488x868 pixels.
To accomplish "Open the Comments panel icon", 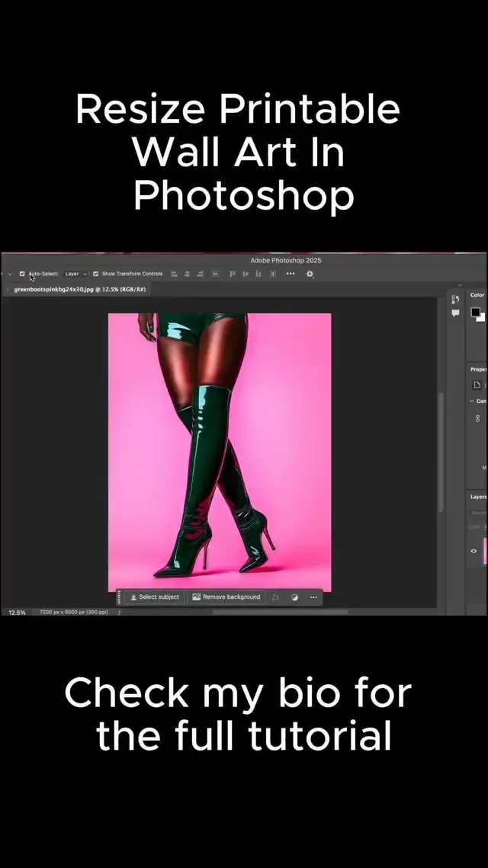I will click(x=455, y=313).
